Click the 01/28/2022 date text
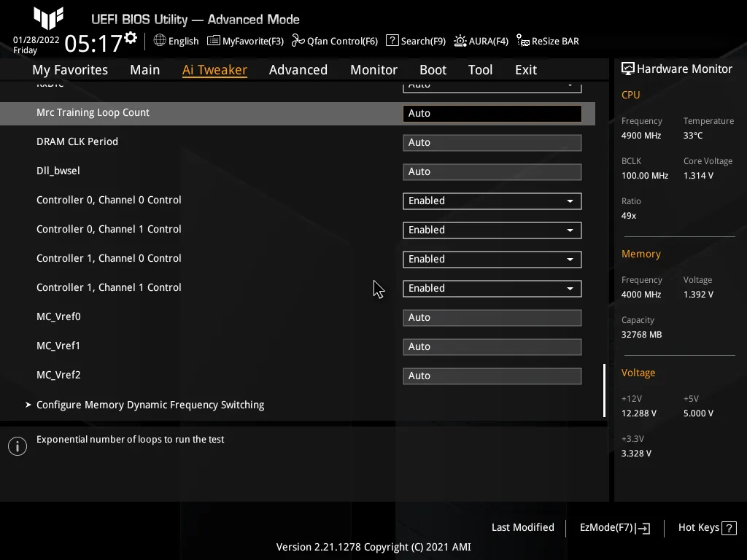The height and width of the screenshot is (560, 747). [36, 40]
